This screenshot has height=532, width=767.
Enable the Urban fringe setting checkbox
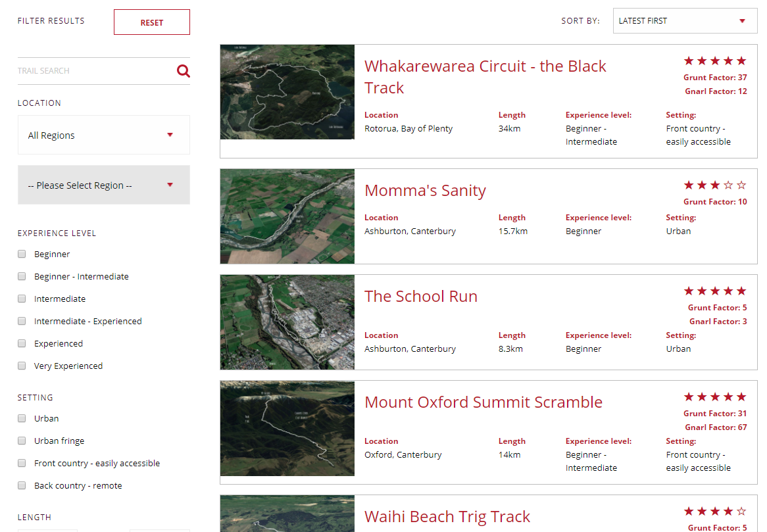[21, 441]
